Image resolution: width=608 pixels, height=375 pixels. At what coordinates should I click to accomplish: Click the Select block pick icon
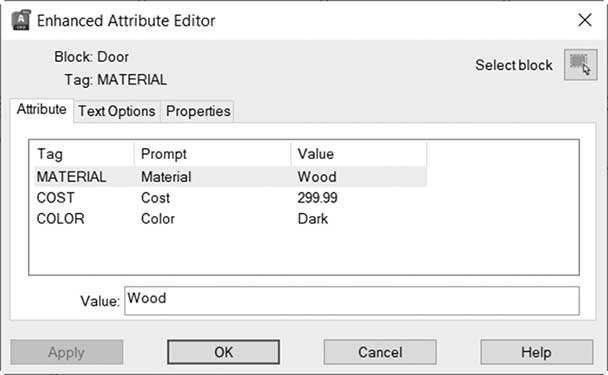point(580,64)
